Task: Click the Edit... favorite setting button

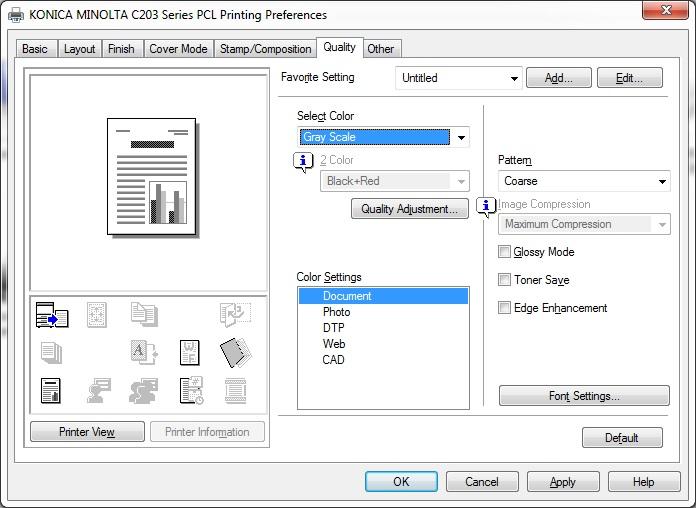Action: pyautogui.click(x=629, y=78)
